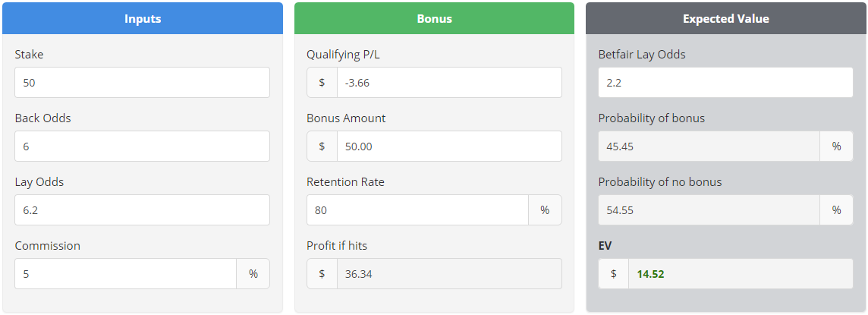
Task: Click the percent symbol beside Probability of no bonus
Action: pyautogui.click(x=837, y=210)
